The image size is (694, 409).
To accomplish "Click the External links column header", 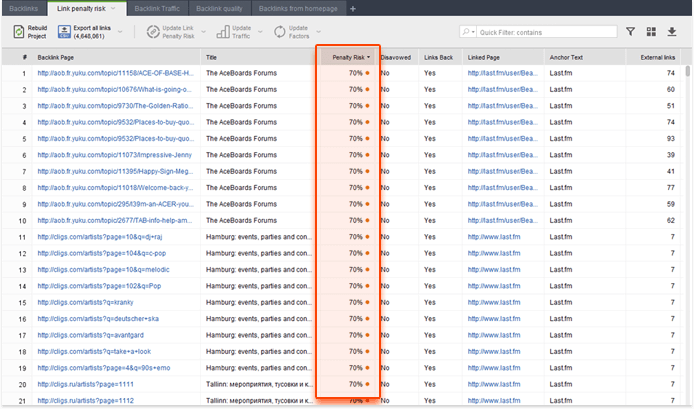I will pos(657,58).
